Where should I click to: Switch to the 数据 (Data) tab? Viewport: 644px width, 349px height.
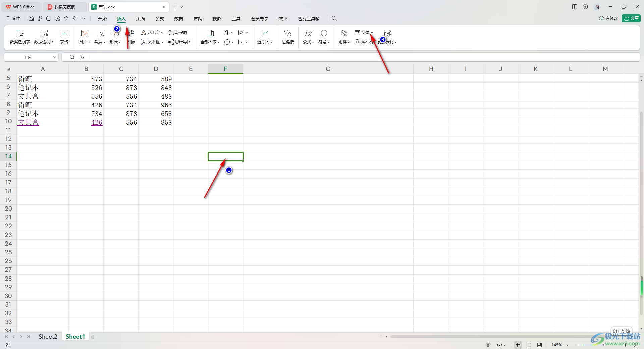(179, 19)
